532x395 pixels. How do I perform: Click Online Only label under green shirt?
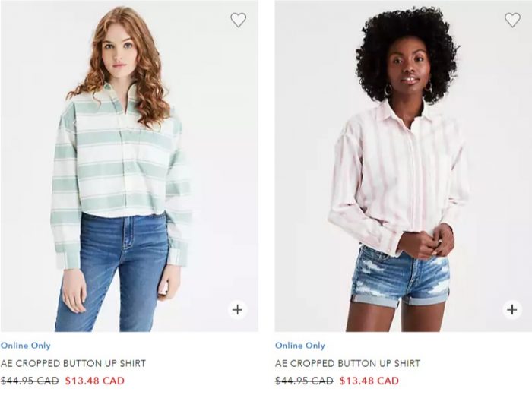point(25,346)
